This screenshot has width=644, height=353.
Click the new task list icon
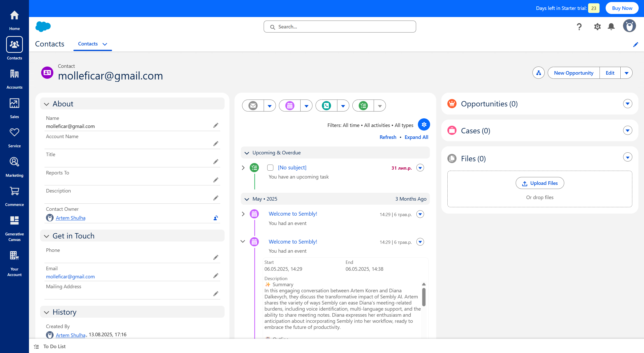(x=363, y=106)
